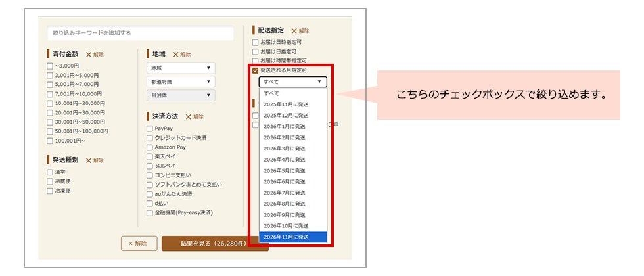
Task: Check the 30,001円~50,000円 box
Action: pyautogui.click(x=50, y=122)
